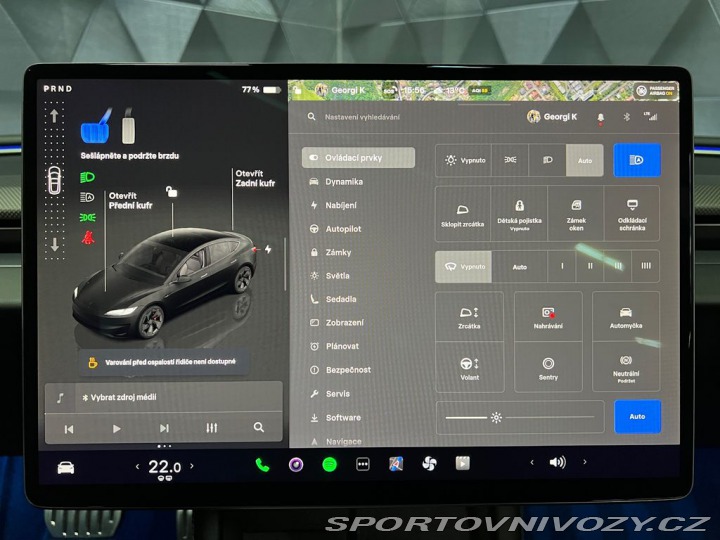Tap the charge port lightning icon
Screen dimensions: 720x540
pyautogui.click(x=268, y=249)
